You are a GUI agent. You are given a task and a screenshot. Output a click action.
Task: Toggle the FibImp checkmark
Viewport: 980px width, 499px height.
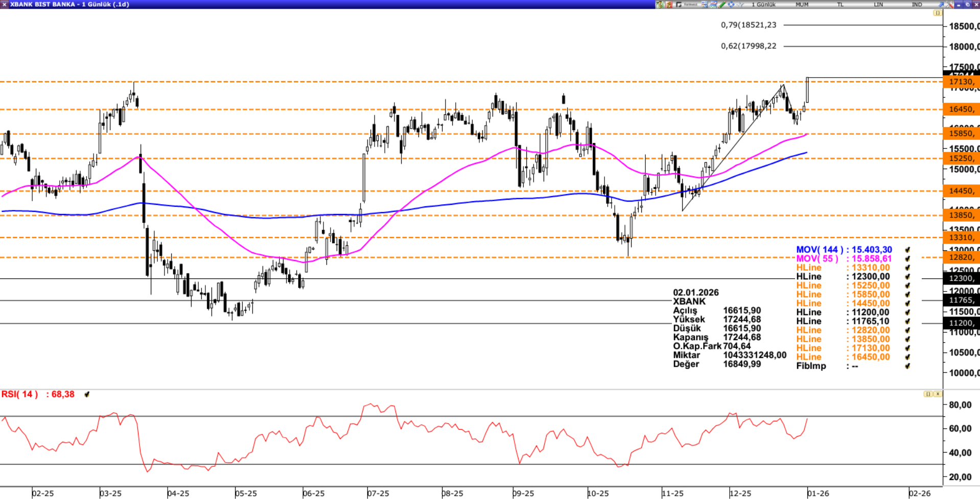pos(907,366)
